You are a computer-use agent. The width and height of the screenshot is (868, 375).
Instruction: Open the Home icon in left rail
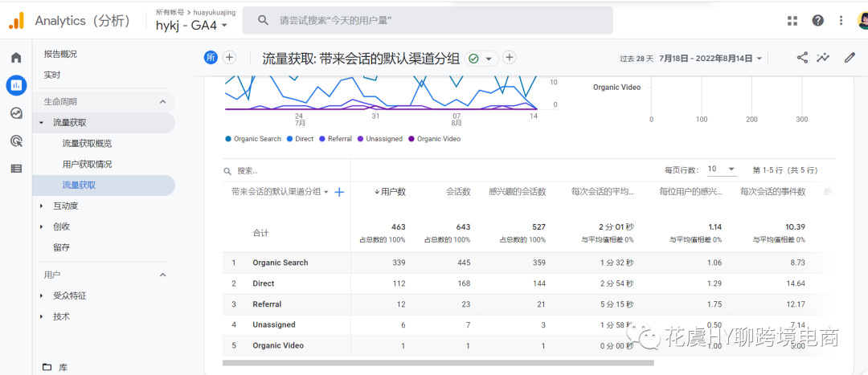pyautogui.click(x=16, y=58)
